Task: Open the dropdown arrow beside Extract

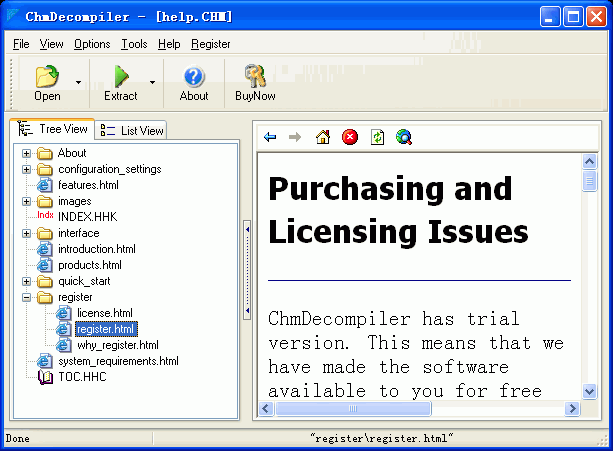Action: click(152, 82)
